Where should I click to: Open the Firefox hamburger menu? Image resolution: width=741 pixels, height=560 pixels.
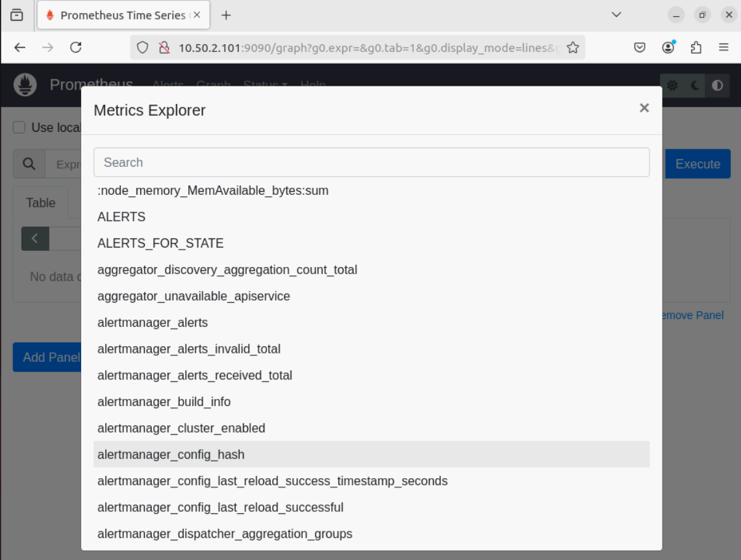(x=723, y=47)
